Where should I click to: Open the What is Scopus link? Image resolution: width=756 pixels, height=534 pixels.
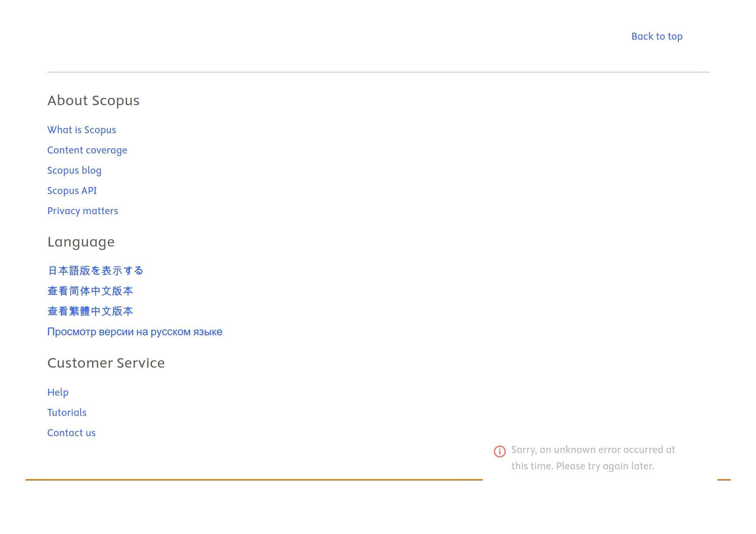coord(81,130)
